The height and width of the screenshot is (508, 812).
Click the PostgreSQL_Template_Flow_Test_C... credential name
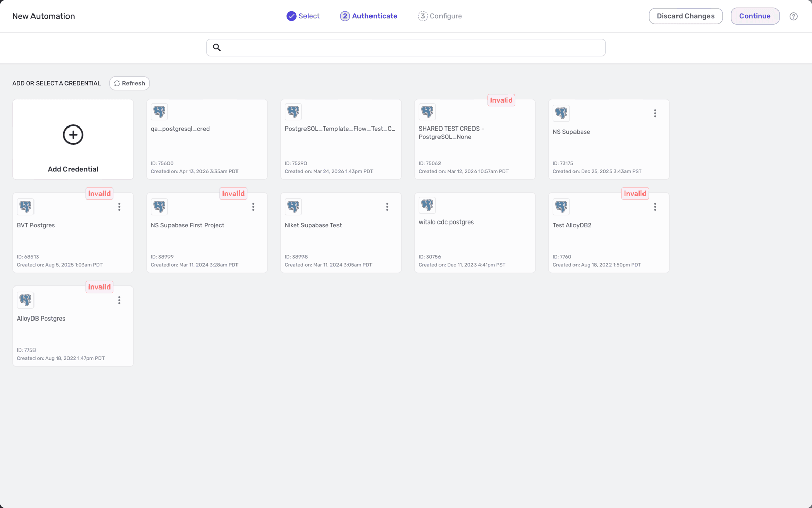click(x=340, y=129)
